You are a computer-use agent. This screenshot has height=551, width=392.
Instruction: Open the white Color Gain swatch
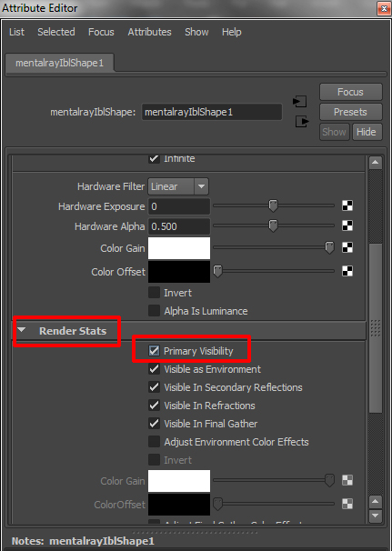click(x=179, y=248)
